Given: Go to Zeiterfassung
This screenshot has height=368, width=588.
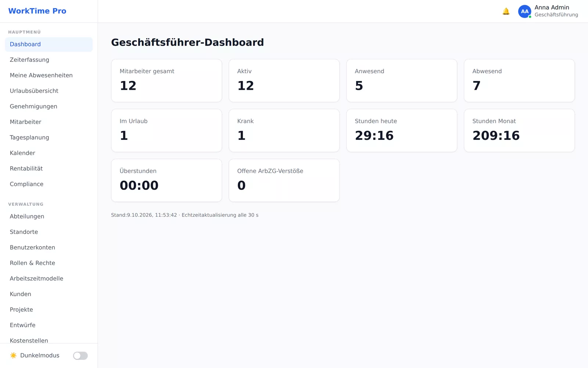Looking at the screenshot, I should (49, 60).
